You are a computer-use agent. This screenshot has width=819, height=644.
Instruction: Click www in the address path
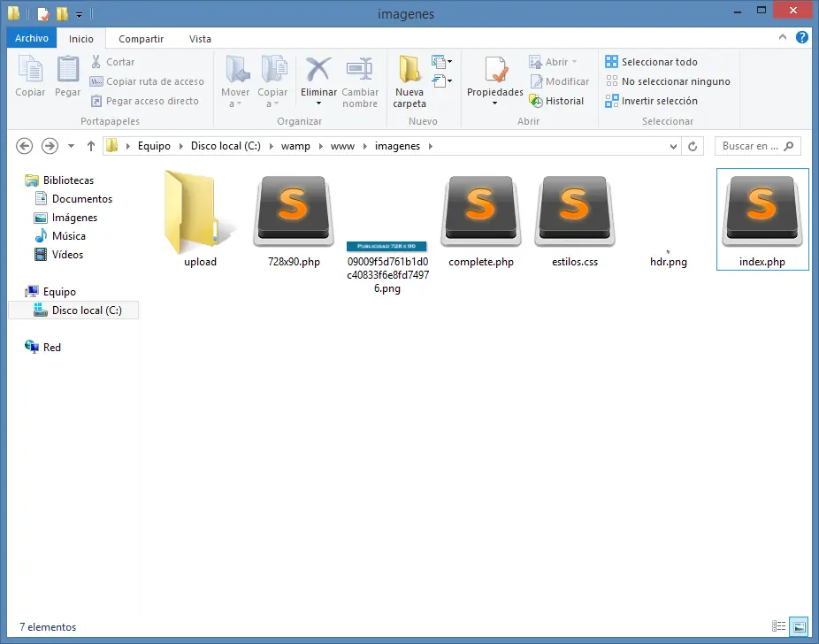click(342, 146)
